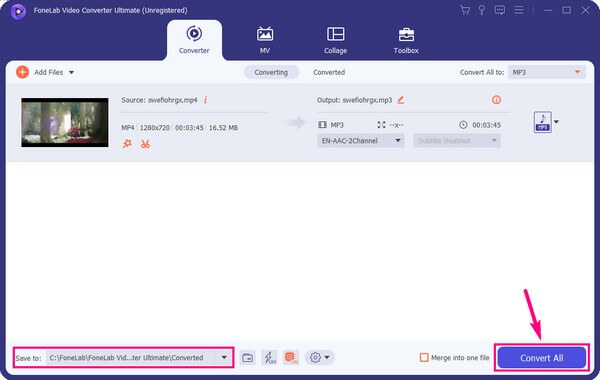Switch to the Collage tab
600x380 pixels.
pyautogui.click(x=336, y=40)
